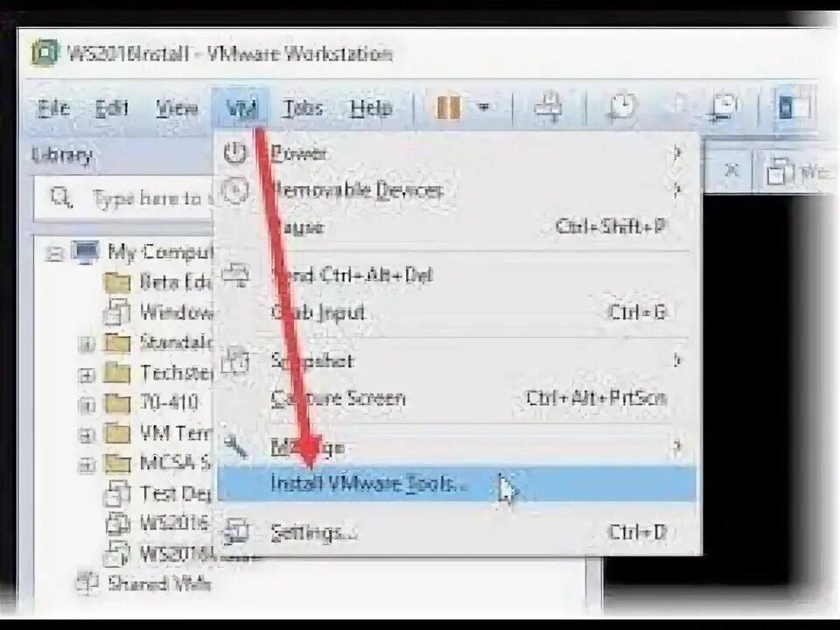Viewport: 840px width, 630px height.
Task: Open the Tabs menu
Action: tap(303, 108)
